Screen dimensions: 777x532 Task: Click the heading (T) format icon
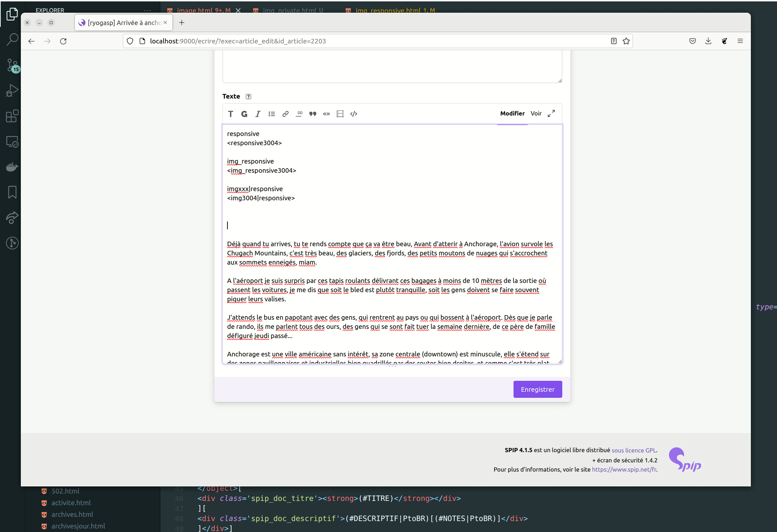pyautogui.click(x=231, y=114)
